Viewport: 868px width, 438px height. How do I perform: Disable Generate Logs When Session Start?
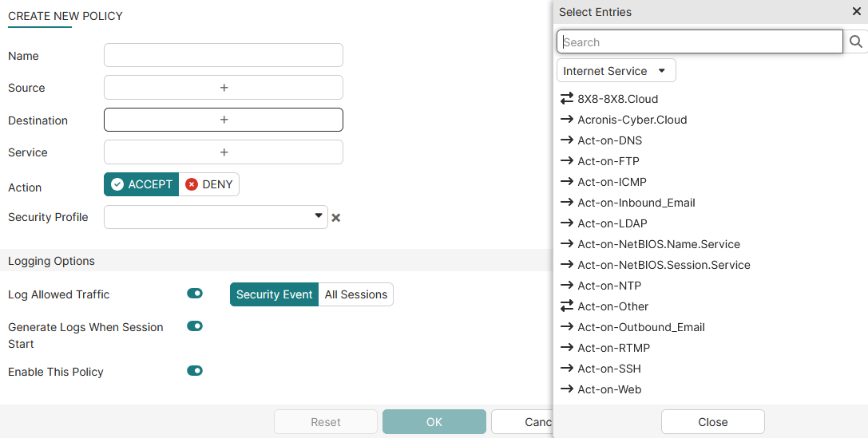(x=195, y=326)
